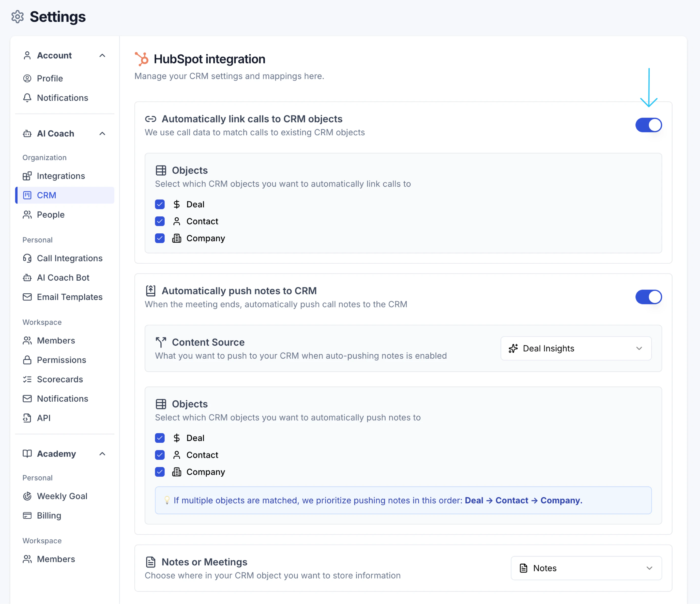This screenshot has width=700, height=604.
Task: Uncheck Company under push notes Objects
Action: click(160, 472)
